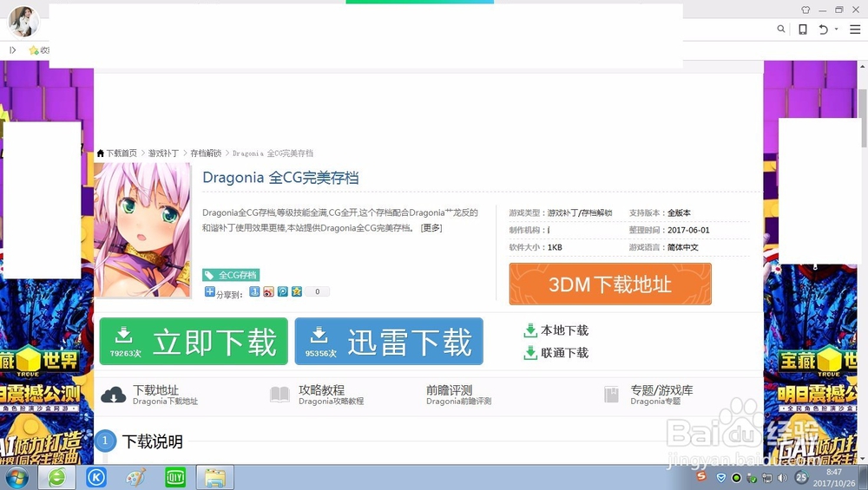Click the bookmark icon beside 专题/游戏库
868x490 pixels.
611,395
